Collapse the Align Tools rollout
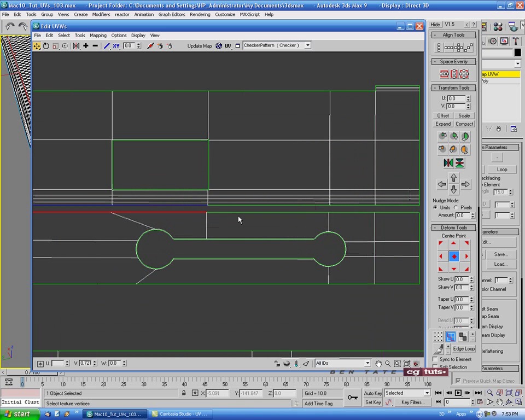The image size is (525, 420). pos(453,35)
